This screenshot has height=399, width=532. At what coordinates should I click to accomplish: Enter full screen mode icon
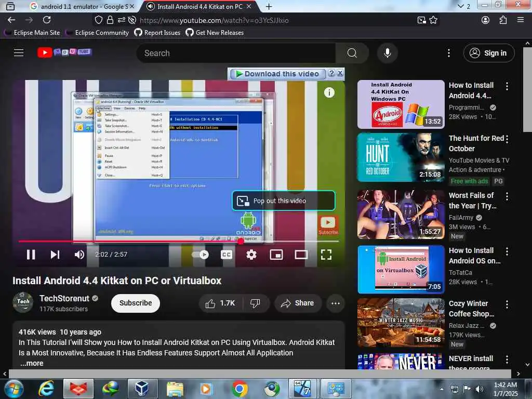tap(326, 255)
